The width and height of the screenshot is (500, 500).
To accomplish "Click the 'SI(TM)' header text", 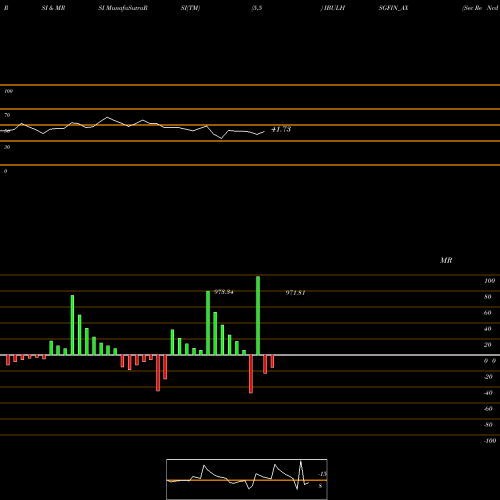I will (190, 8).
